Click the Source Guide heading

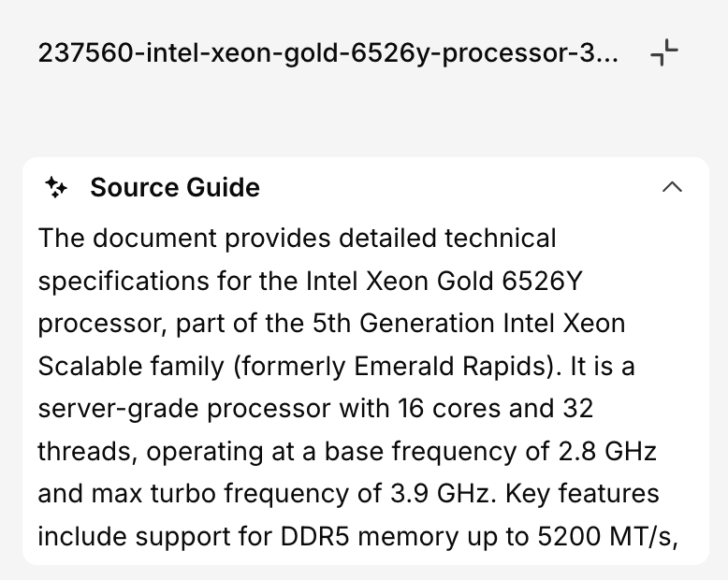coord(175,188)
